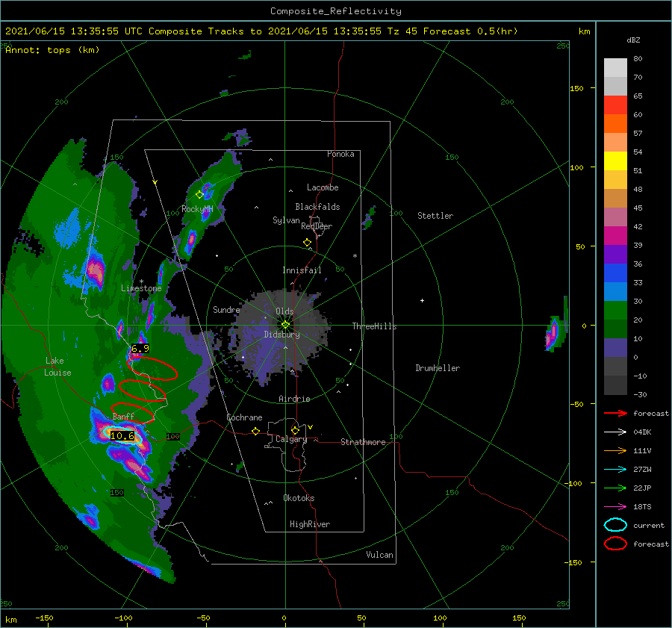Click the Sundre town label

tap(226, 309)
